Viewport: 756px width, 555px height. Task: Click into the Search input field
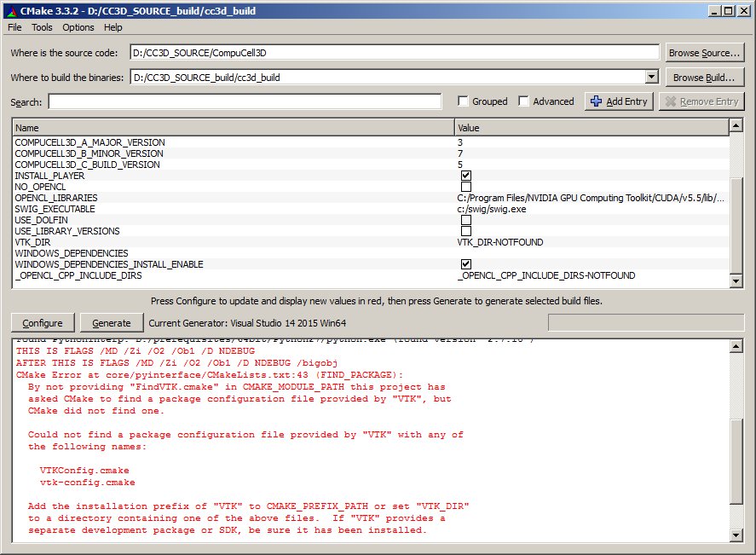(x=245, y=102)
